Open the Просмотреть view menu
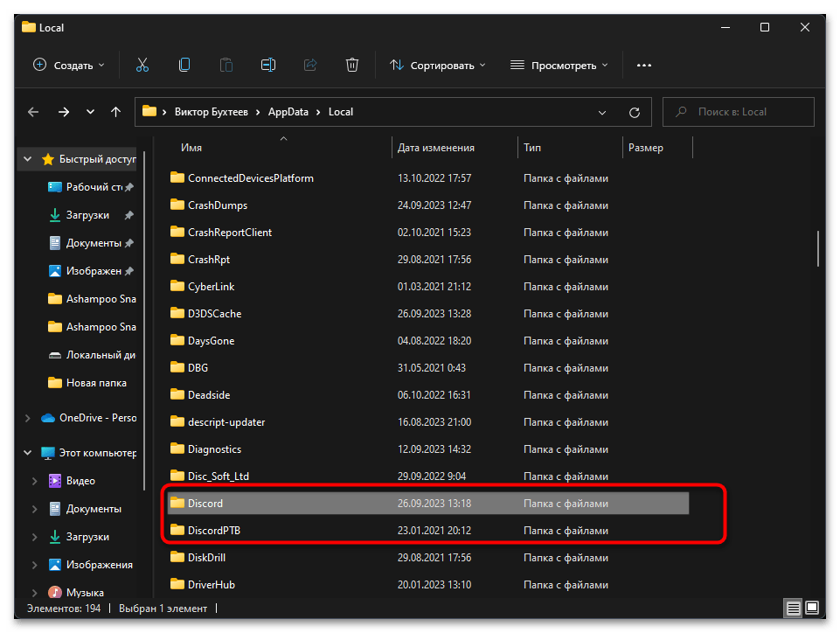Viewport: 840px width, 633px height. [559, 65]
